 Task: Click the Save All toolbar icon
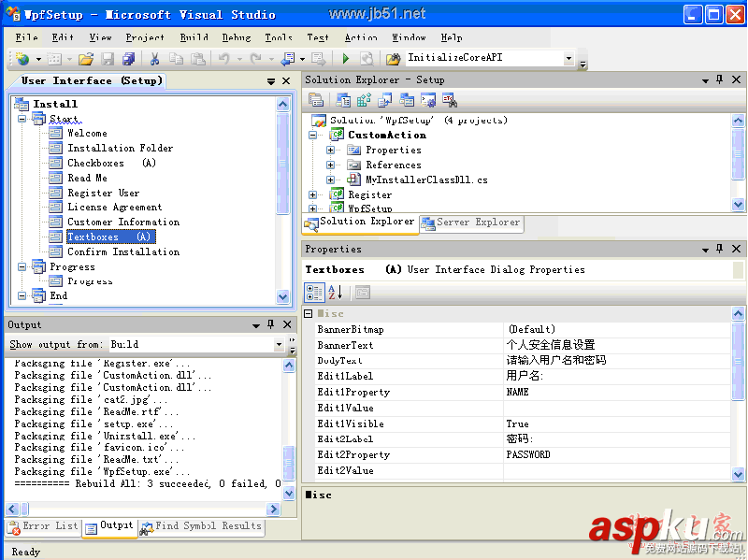(x=128, y=59)
